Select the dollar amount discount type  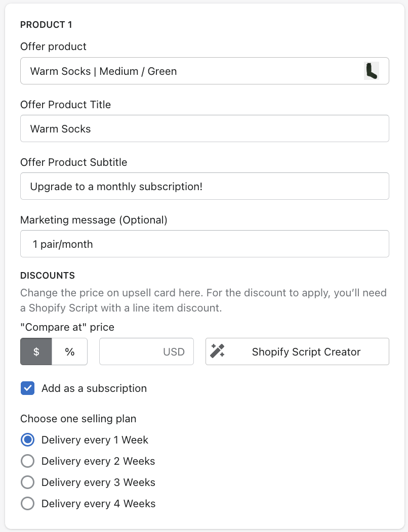(x=36, y=351)
